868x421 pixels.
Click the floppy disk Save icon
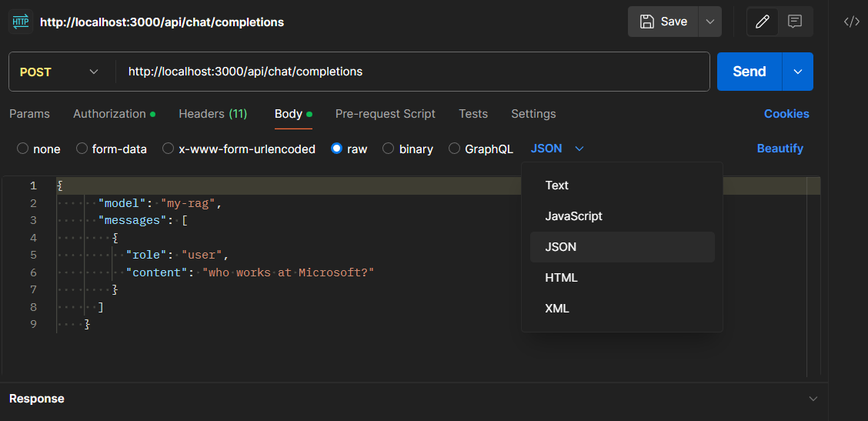[x=647, y=22]
